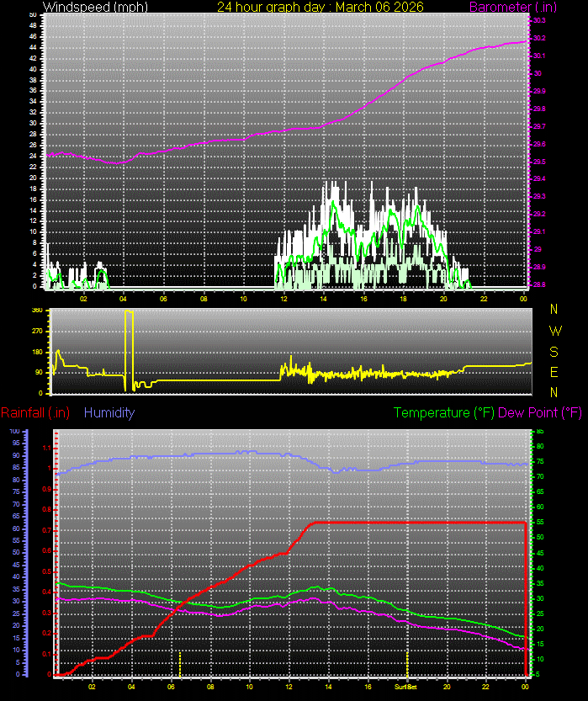Click the SunSet marker label on time axis
Viewport: 588px width, 701px height.
coord(406,687)
